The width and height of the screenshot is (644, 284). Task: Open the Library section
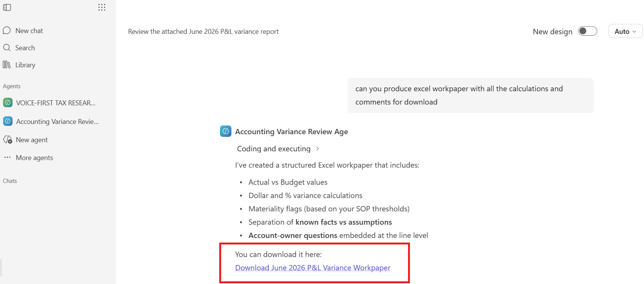click(25, 65)
